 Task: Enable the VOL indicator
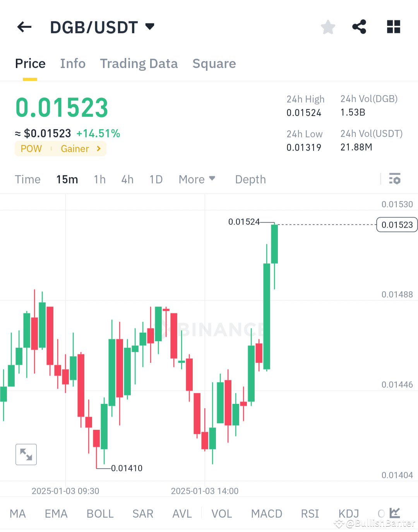point(221,513)
